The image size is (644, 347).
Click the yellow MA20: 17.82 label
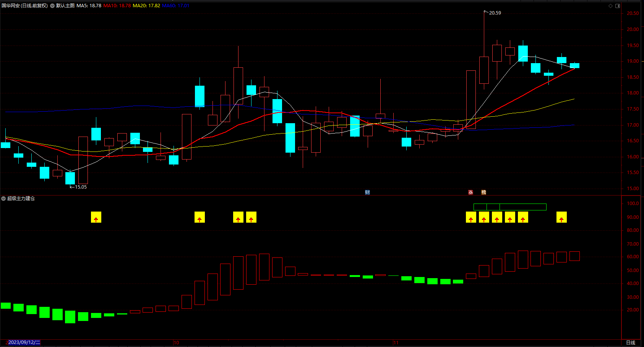pos(146,6)
